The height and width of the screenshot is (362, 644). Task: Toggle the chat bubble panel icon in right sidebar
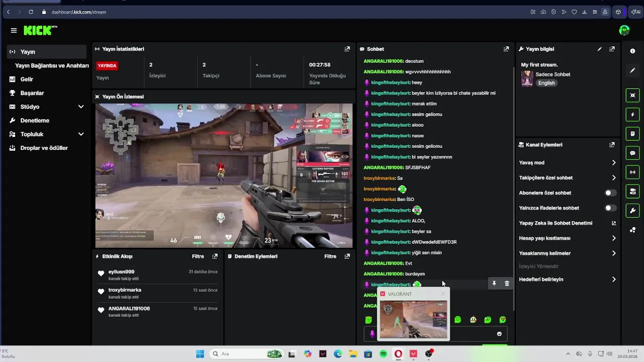click(x=632, y=153)
